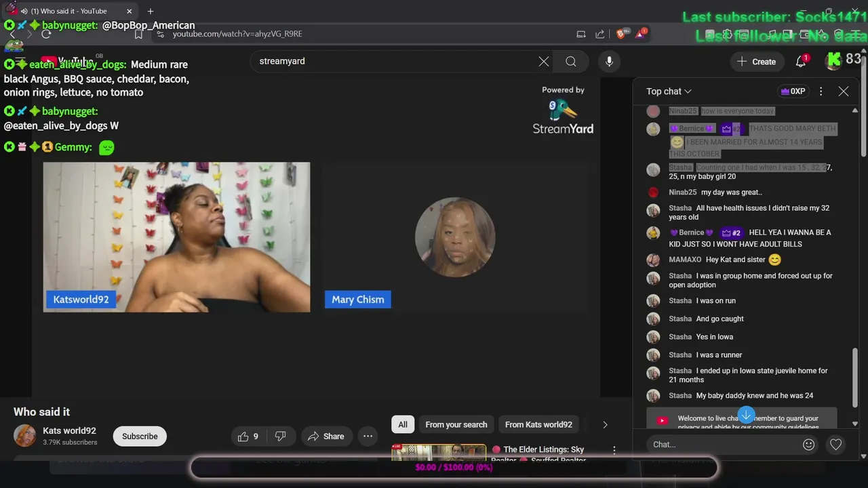Share the video with the Share button
The image size is (868, 488).
[x=325, y=436]
